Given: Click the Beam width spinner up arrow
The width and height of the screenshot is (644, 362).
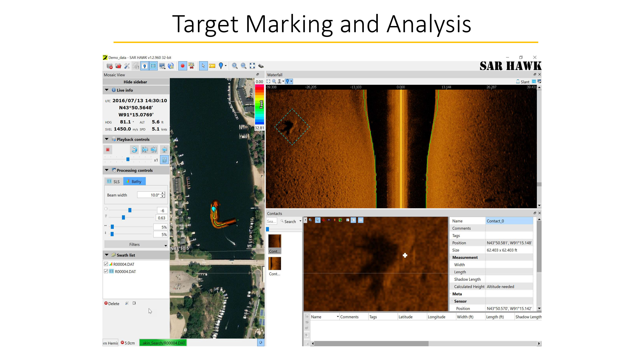Looking at the screenshot, I should [x=163, y=193].
